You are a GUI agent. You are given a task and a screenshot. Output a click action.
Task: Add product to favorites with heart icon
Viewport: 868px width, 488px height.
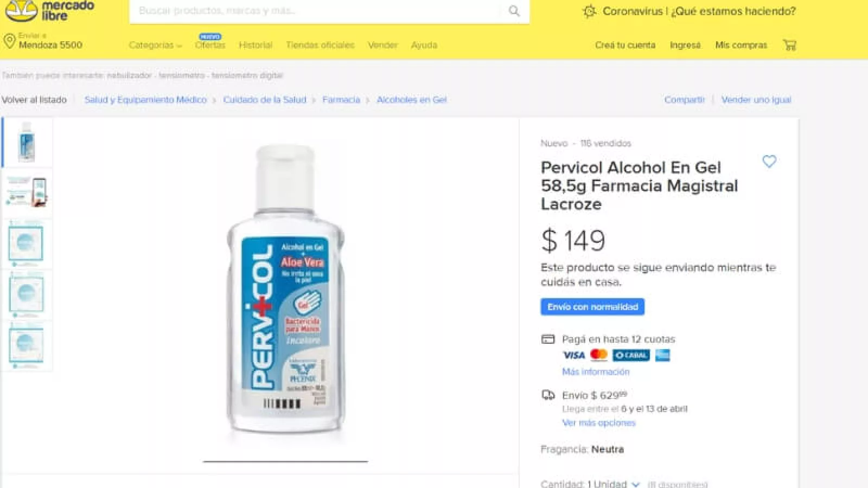tap(769, 161)
